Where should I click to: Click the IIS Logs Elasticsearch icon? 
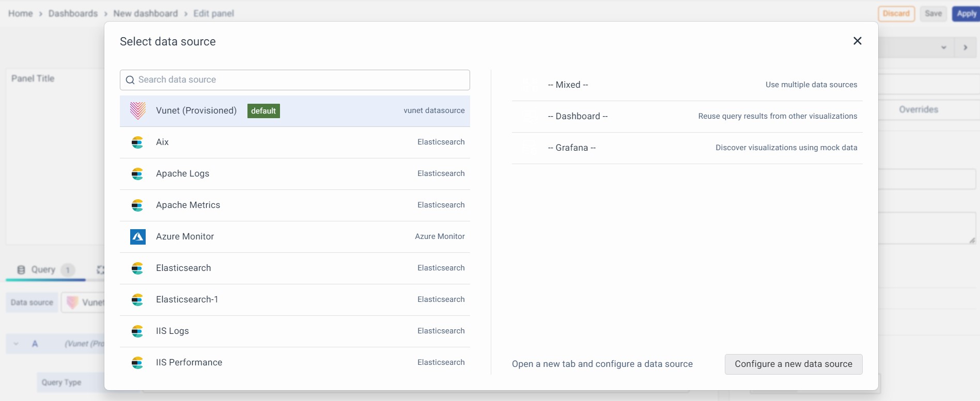coord(137,331)
